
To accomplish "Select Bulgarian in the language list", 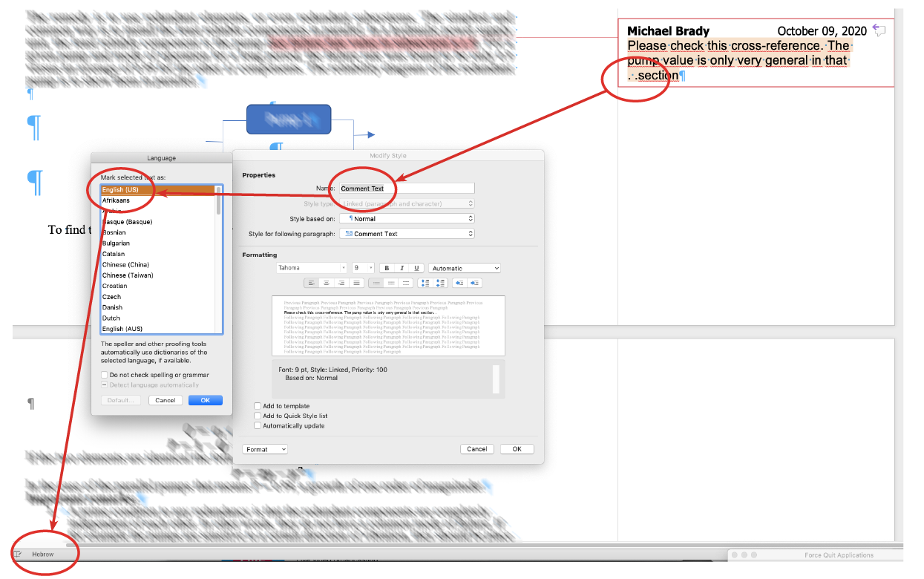I will click(158, 243).
